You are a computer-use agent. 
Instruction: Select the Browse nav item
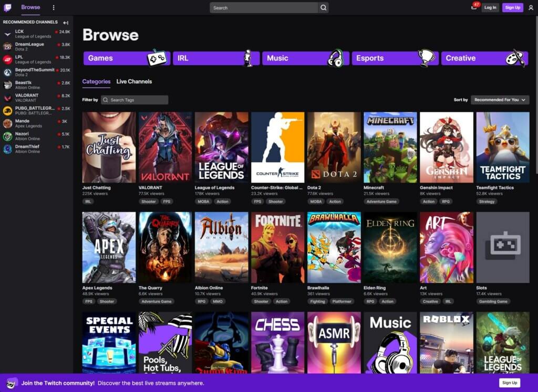[x=30, y=7]
